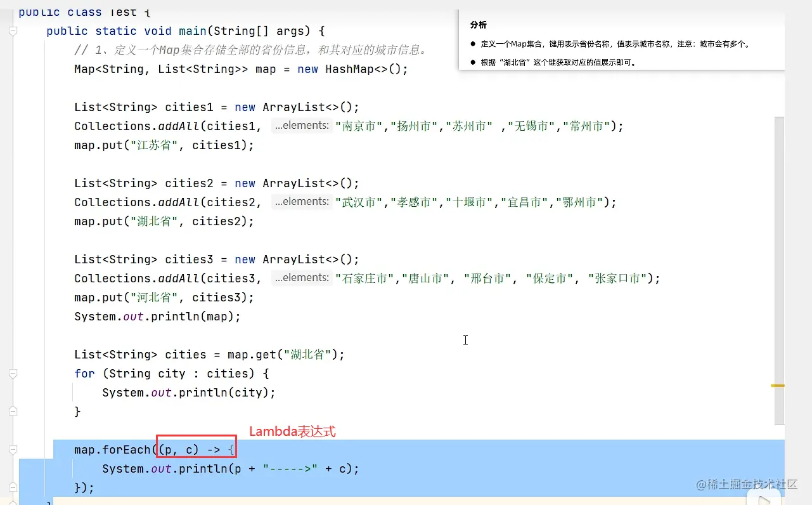The height and width of the screenshot is (505, 812).
Task: Click the editor vertical scrollbar thumb
Action: (x=779, y=270)
